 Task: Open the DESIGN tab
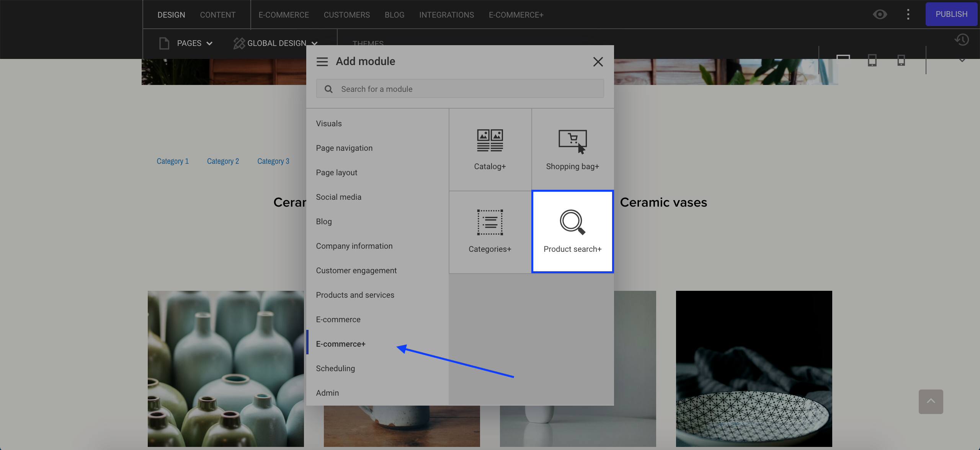tap(171, 15)
